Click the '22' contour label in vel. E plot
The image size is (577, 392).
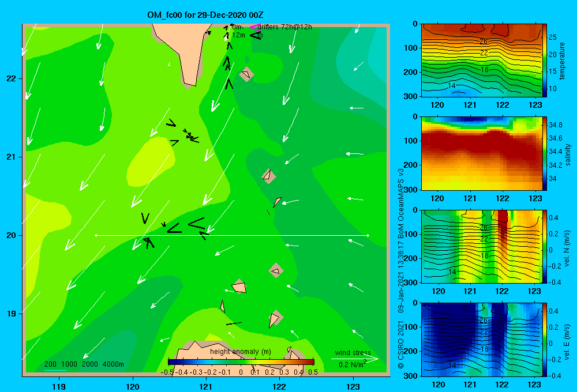484,331
